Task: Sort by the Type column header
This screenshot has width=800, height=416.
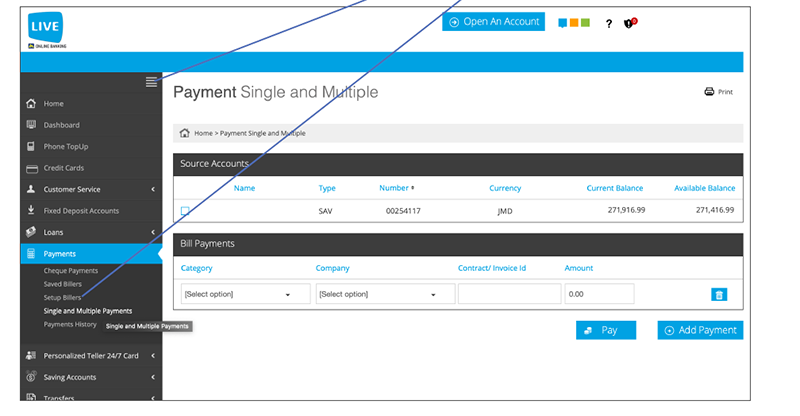Action: [x=327, y=188]
